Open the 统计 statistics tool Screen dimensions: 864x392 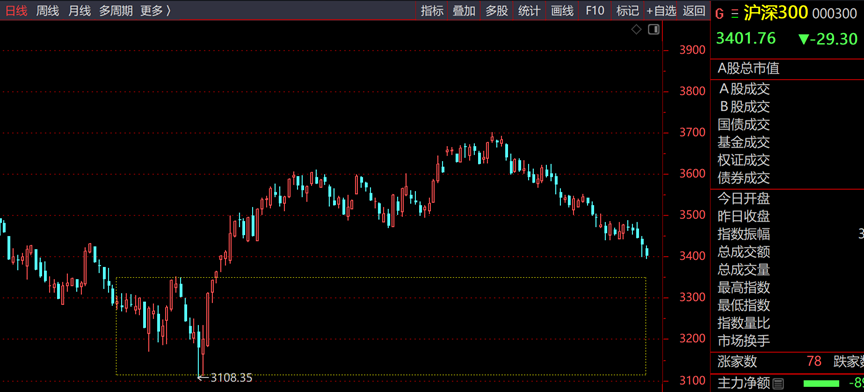529,10
